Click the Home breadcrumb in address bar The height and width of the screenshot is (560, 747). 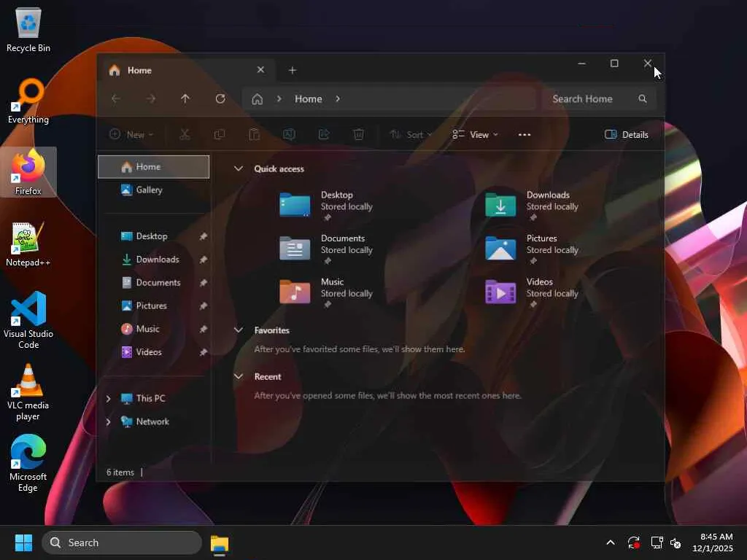click(309, 99)
